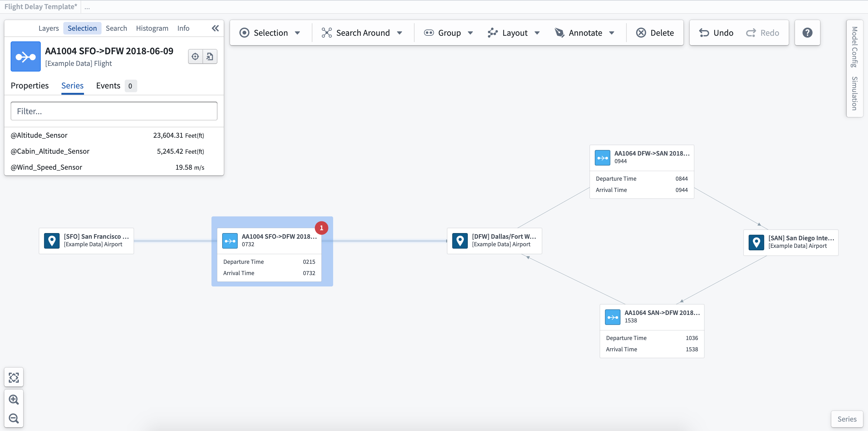This screenshot has width=868, height=431.
Task: Click the SFO airport pin icon
Action: (x=52, y=241)
